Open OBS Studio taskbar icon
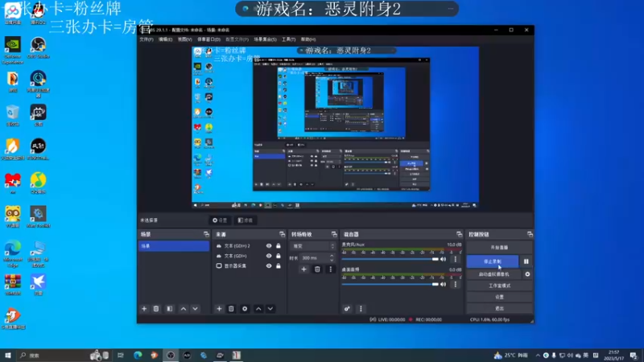The width and height of the screenshot is (644, 362). click(171, 355)
